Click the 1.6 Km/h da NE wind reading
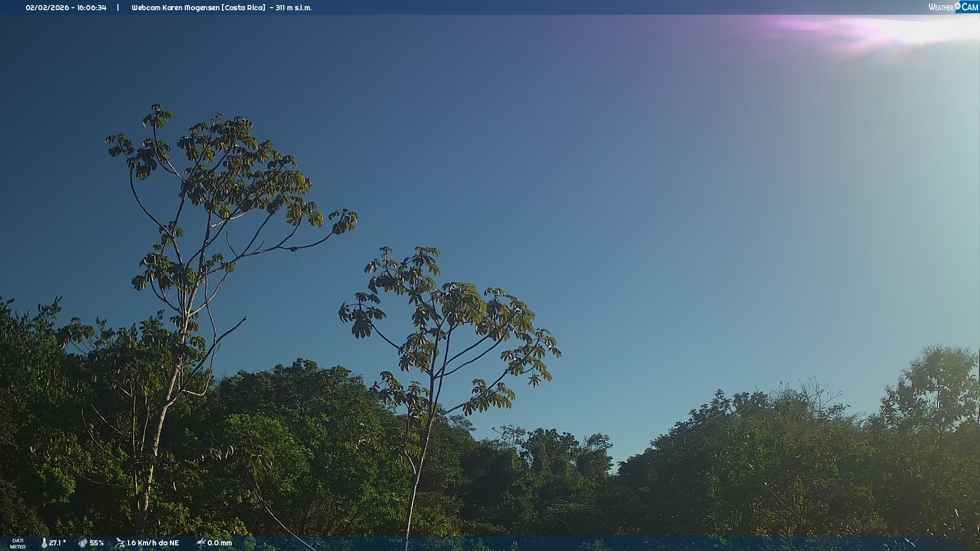Screen dimensions: 980x551 (153, 543)
